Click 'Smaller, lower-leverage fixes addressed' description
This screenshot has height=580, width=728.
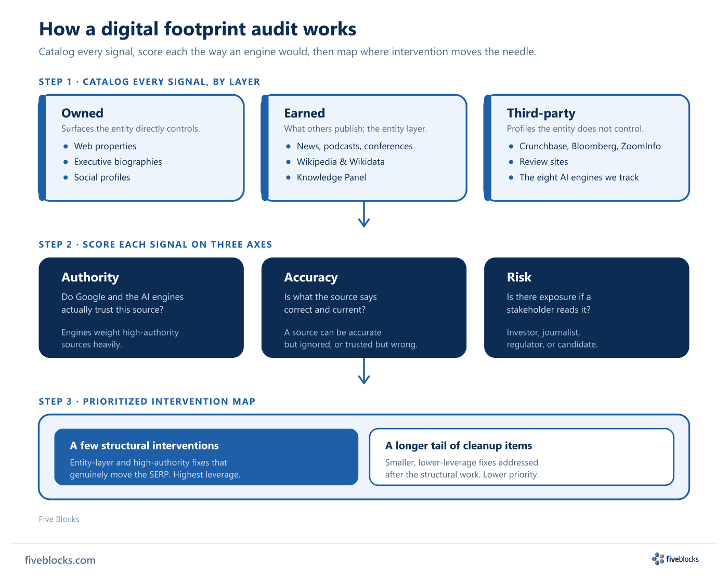click(462, 468)
